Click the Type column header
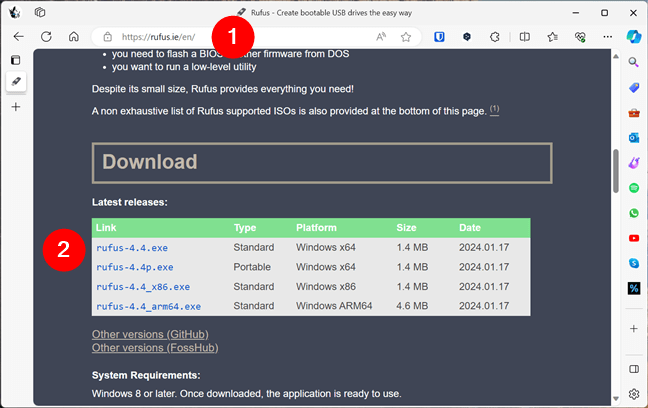The height and width of the screenshot is (408, 648). tap(245, 228)
